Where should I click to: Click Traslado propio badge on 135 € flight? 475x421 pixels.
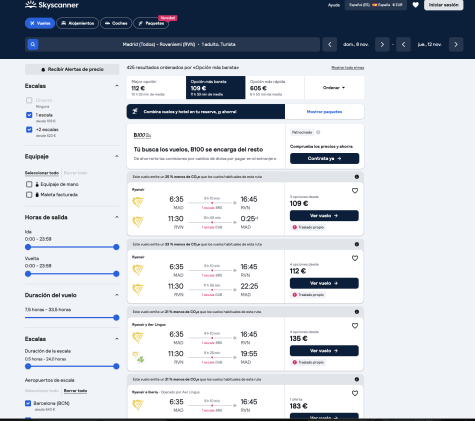point(308,362)
